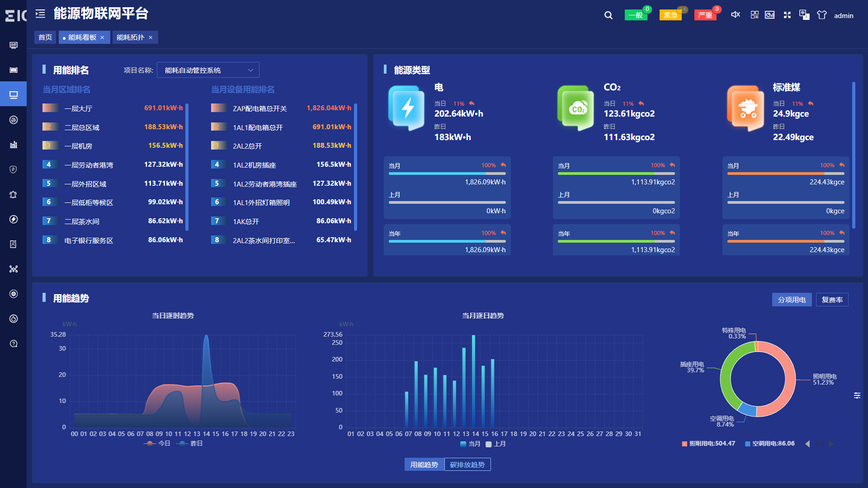This screenshot has height=488, width=868.
Task: Close the 能耗拓扑 tab
Action: pos(151,38)
